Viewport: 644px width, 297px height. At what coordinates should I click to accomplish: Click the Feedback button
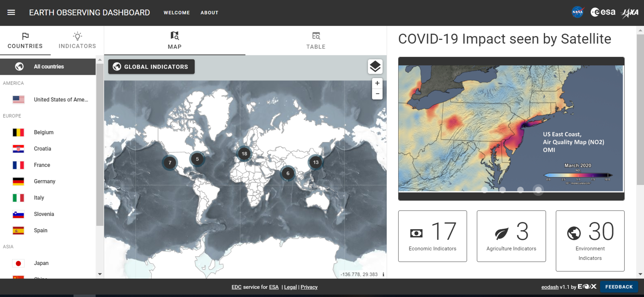(619, 287)
